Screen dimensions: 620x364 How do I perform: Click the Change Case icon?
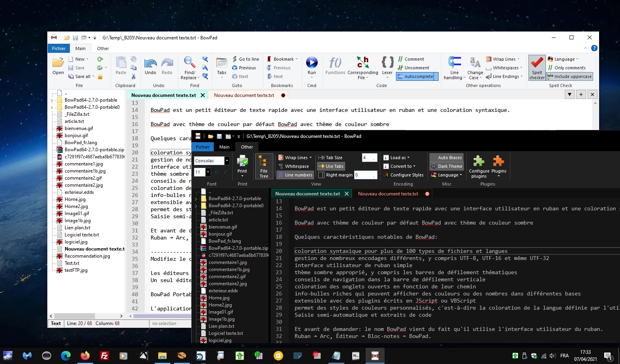point(475,62)
